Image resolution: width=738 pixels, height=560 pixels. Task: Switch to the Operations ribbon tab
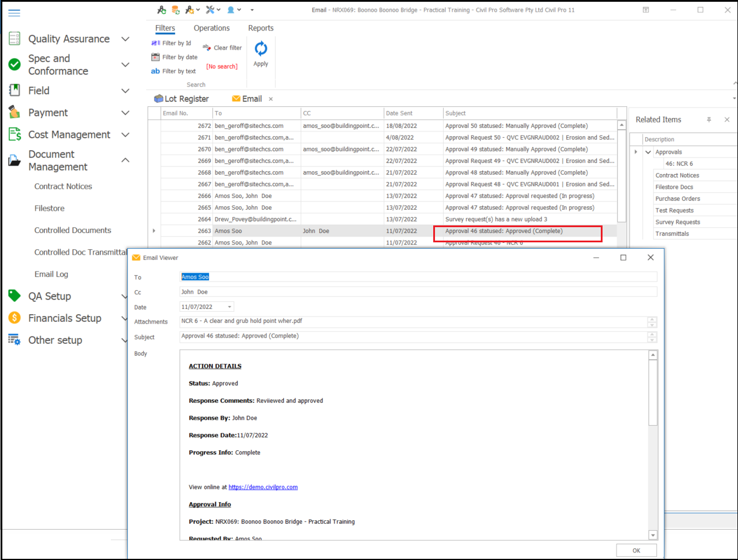(x=211, y=28)
